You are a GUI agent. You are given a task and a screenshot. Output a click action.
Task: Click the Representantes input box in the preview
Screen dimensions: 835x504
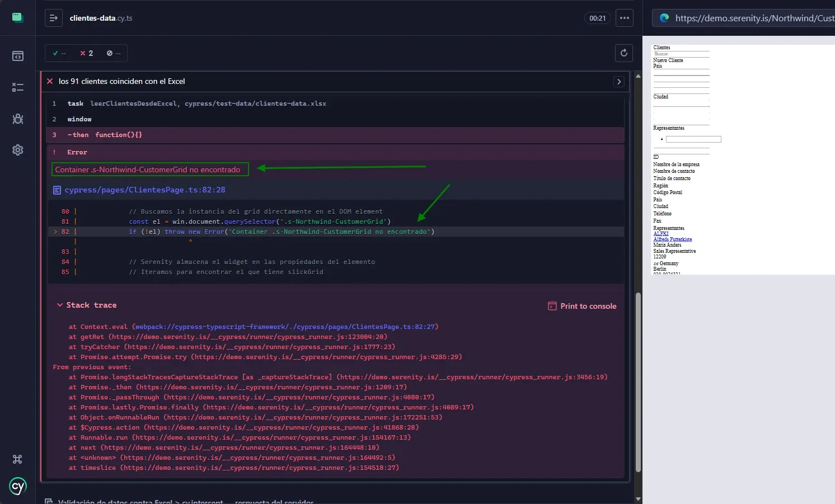pyautogui.click(x=693, y=139)
